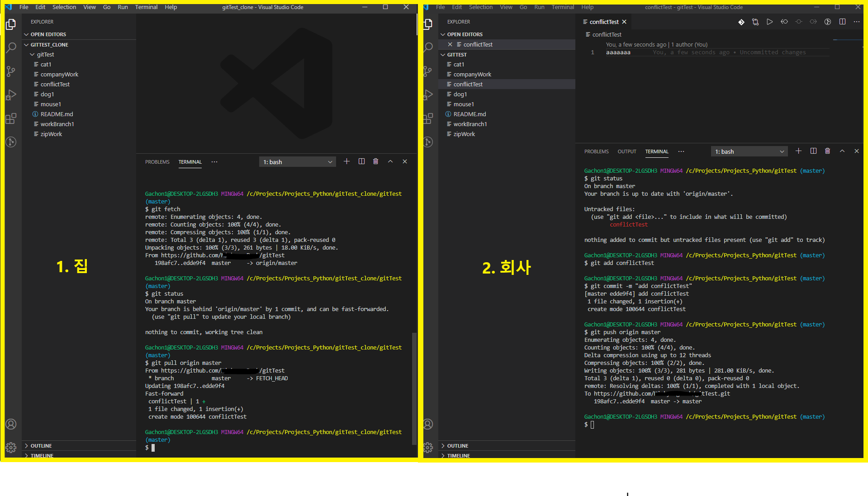Show more panel tabs ellipsis in left window

214,162
